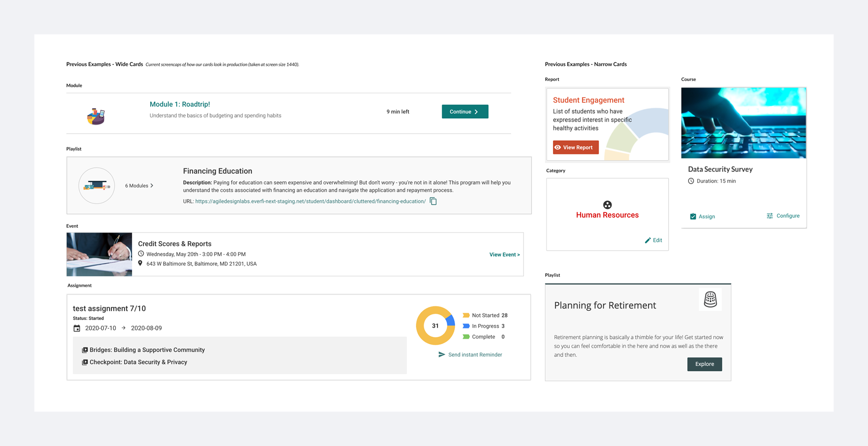Open the Data Security Survey keyboard thumbnail

(x=744, y=123)
